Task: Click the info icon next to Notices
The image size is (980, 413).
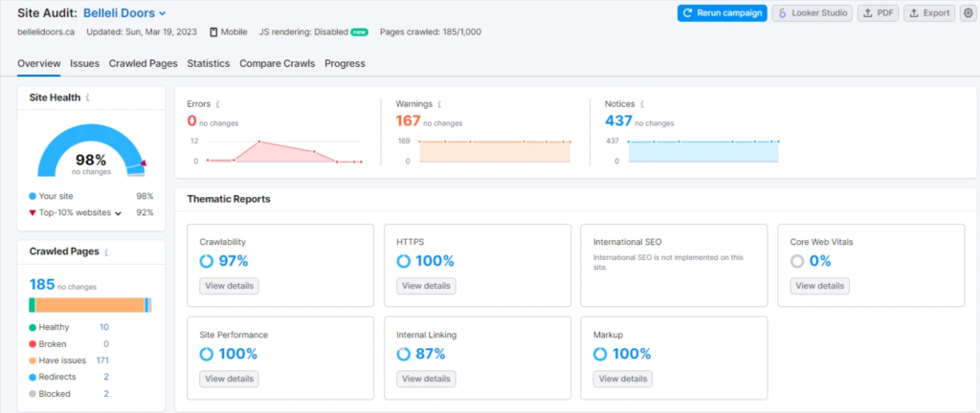Action: pyautogui.click(x=642, y=103)
